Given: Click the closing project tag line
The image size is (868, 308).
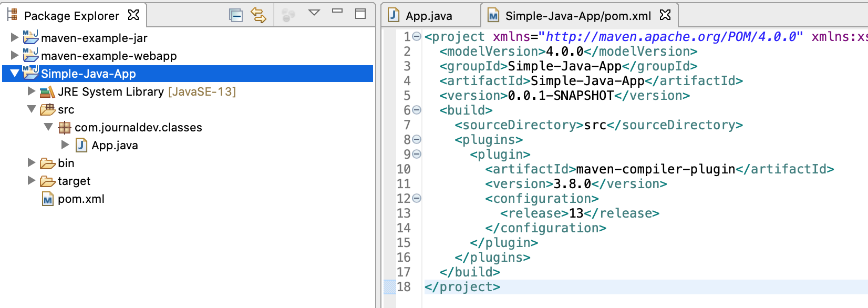Looking at the screenshot, I should [462, 287].
